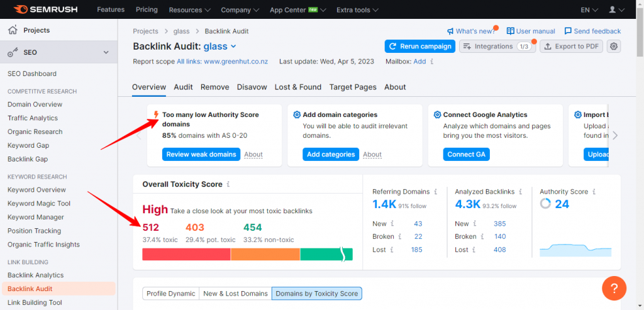
Task: Click the Review weak domains button
Action: [201, 155]
